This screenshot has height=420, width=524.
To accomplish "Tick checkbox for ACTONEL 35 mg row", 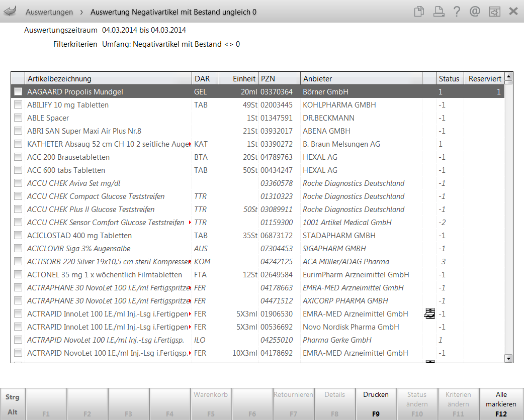I will (18, 274).
